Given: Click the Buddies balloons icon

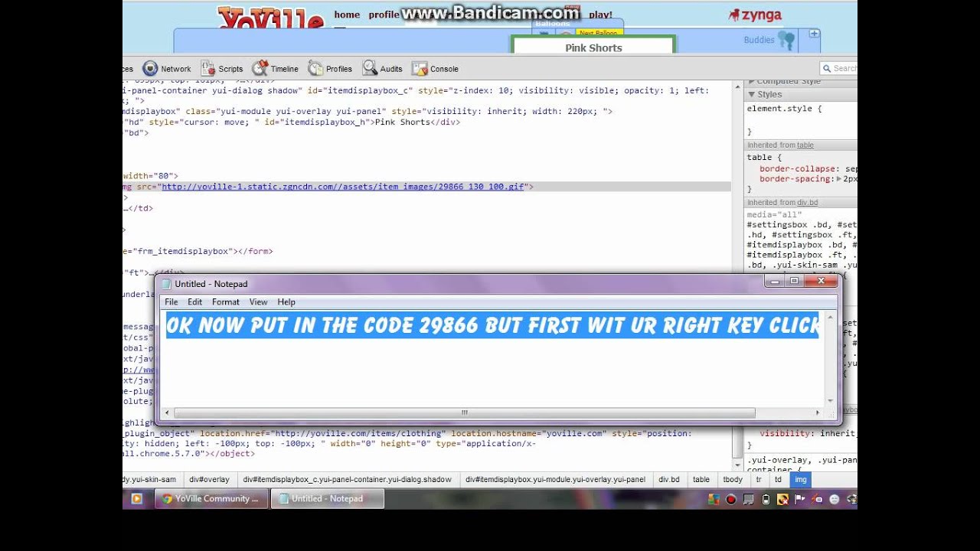Looking at the screenshot, I should (786, 40).
